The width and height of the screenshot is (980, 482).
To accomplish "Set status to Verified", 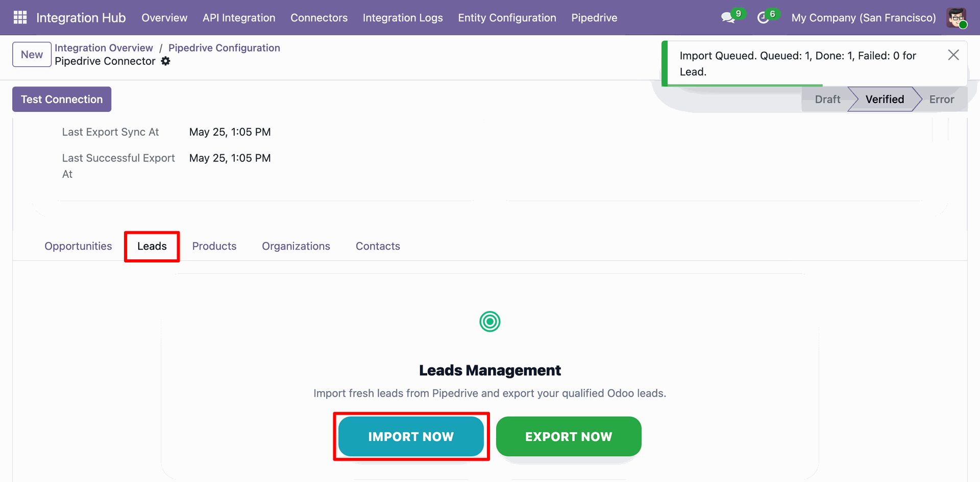I will 885,100.
